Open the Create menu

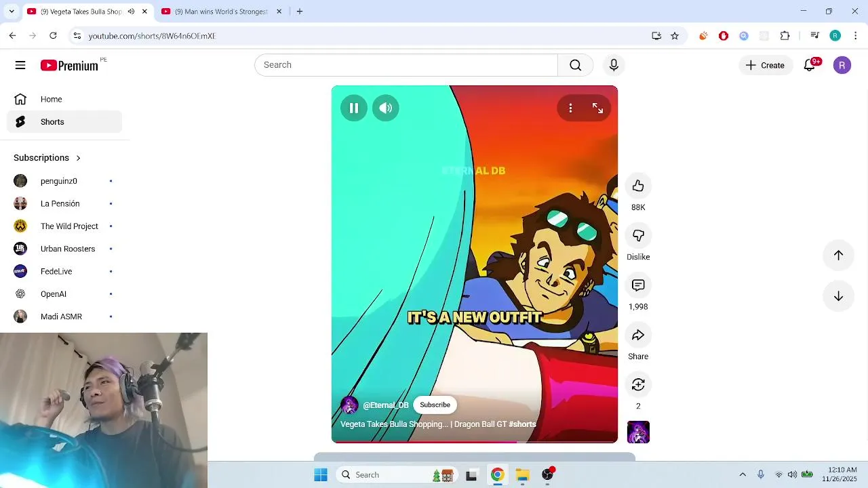766,65
